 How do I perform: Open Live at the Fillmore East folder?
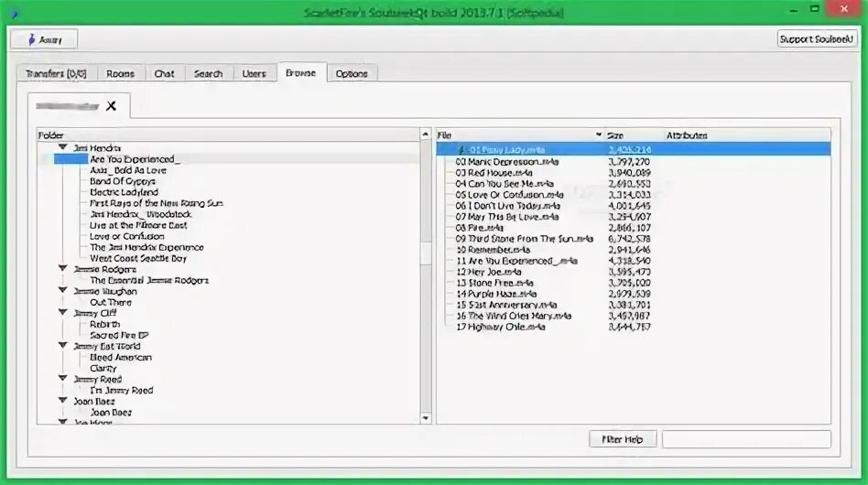click(138, 226)
